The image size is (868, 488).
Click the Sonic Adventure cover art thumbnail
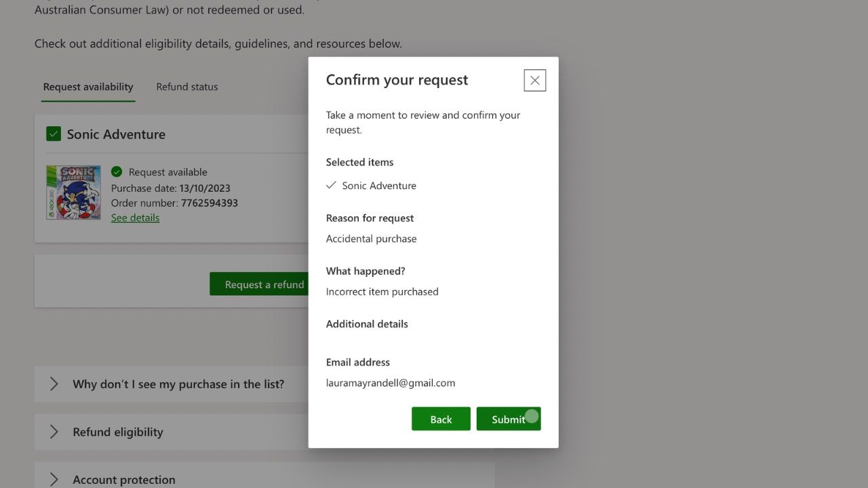73,192
